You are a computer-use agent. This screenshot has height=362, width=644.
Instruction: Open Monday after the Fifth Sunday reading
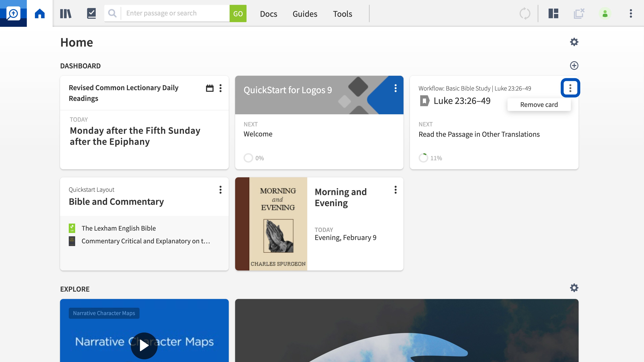[x=135, y=136]
